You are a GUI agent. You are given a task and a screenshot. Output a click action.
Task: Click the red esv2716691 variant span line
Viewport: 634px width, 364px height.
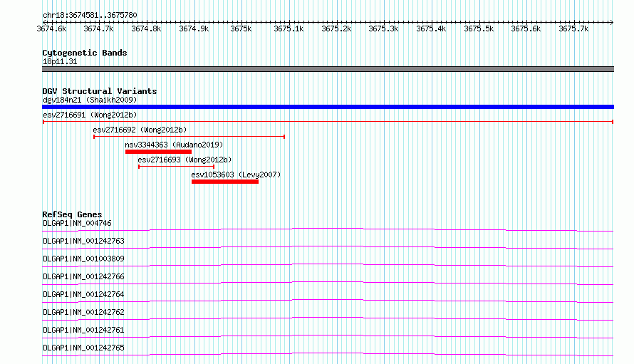328,122
